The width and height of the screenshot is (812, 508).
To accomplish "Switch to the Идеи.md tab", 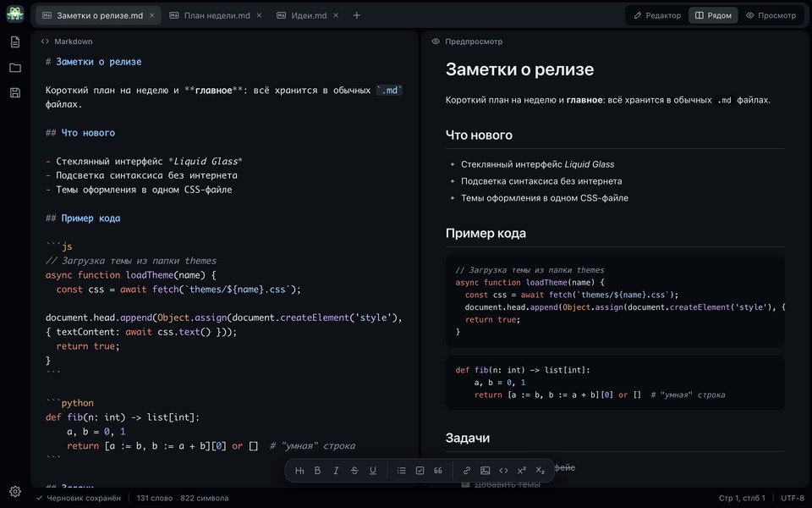I will [308, 15].
